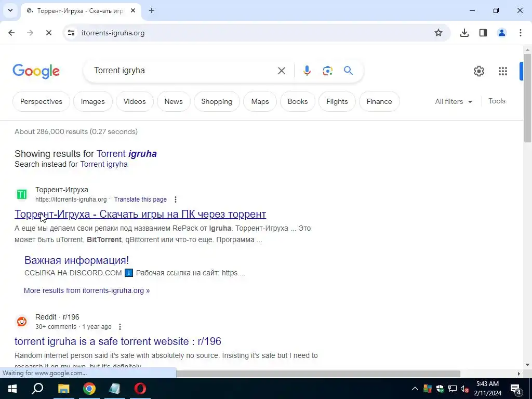Switch to Videos results
532x399 pixels.
[135, 101]
